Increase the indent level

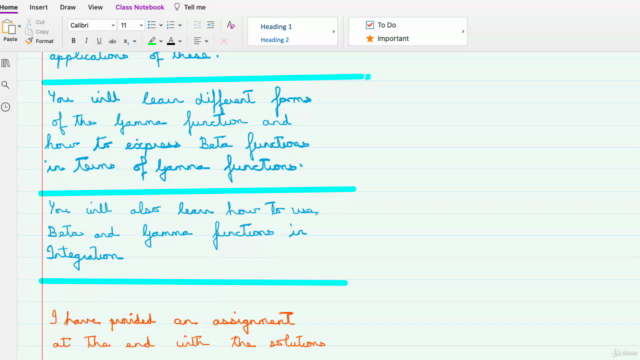pyautogui.click(x=211, y=25)
